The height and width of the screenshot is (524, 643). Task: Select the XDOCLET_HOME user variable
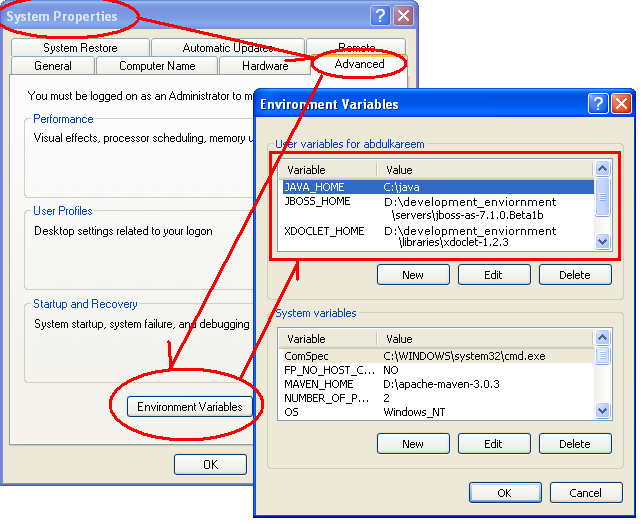pyautogui.click(x=324, y=231)
